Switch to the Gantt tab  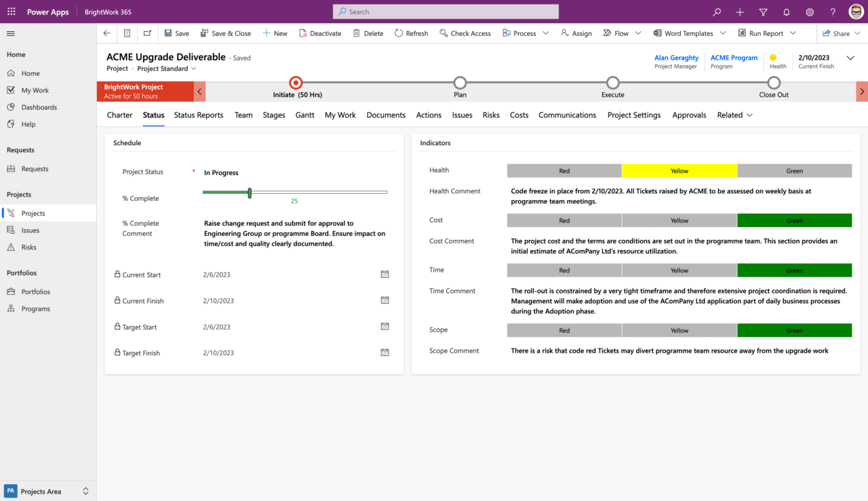(x=304, y=115)
